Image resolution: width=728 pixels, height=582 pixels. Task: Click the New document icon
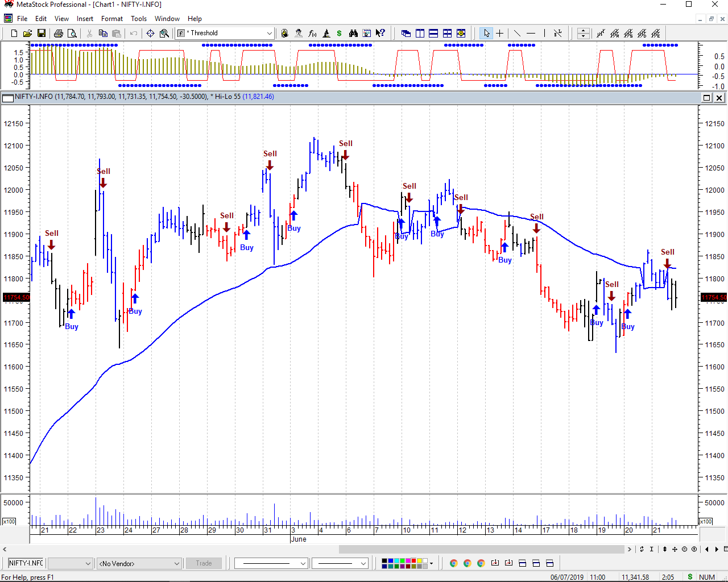14,34
